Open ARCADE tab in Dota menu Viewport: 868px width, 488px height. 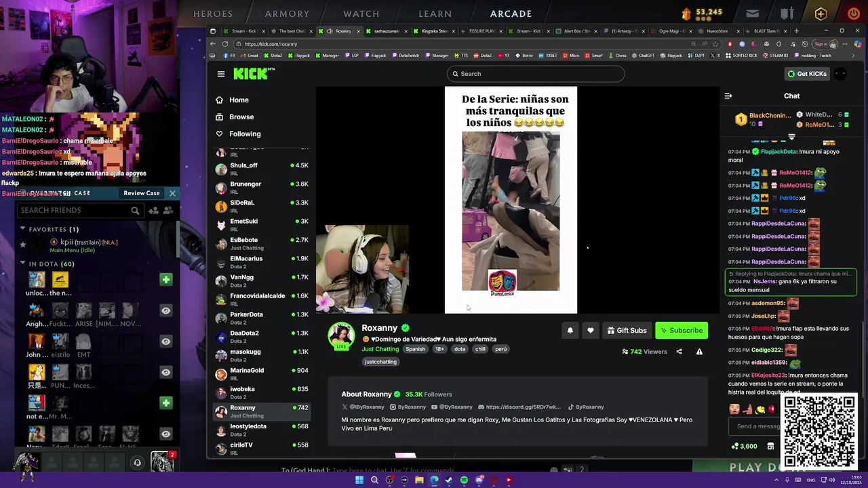click(x=511, y=14)
